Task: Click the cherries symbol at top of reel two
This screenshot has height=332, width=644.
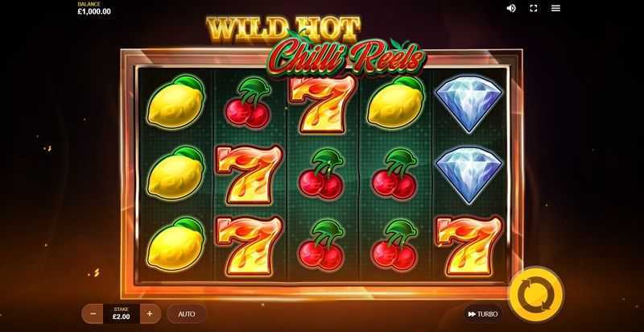Action: (248, 103)
